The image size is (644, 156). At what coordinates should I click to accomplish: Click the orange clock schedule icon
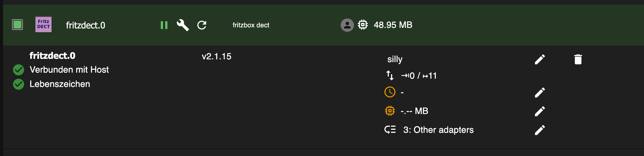tap(390, 92)
